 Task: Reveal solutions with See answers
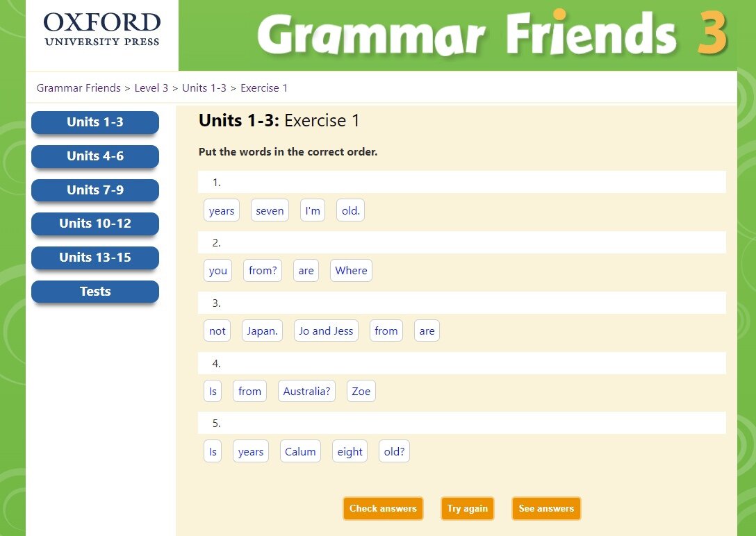pos(546,508)
